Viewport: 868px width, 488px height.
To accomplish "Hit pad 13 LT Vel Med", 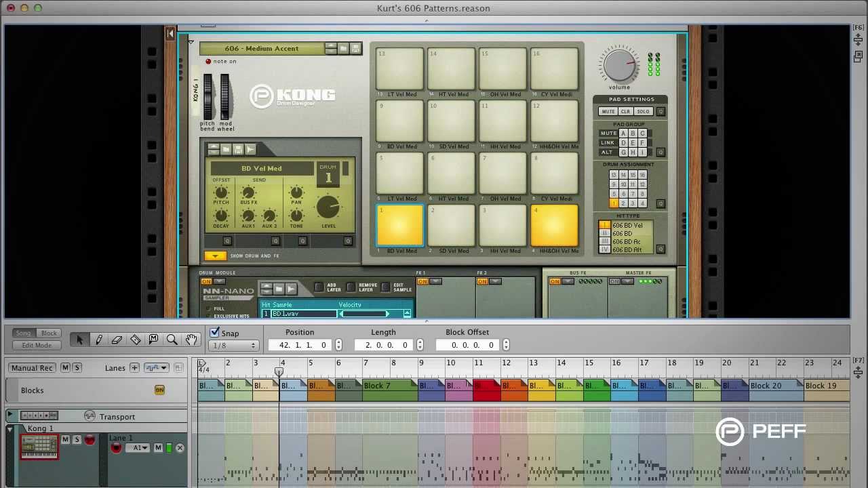I will pos(400,69).
